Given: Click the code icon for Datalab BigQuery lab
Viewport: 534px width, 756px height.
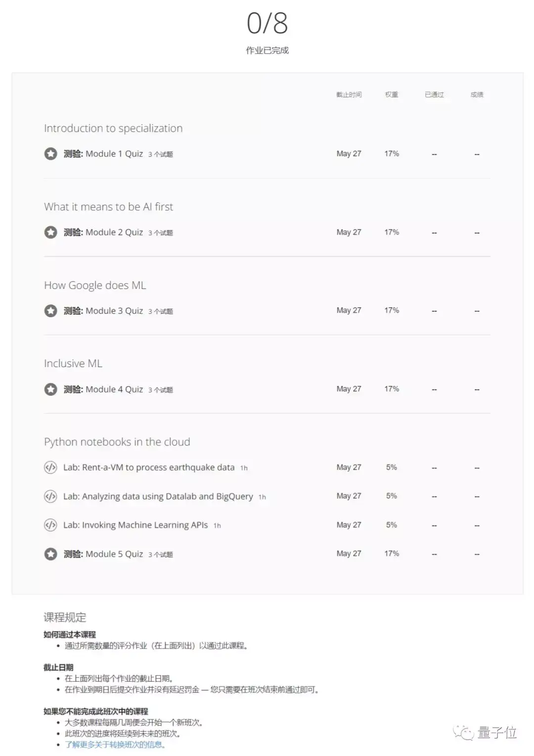Looking at the screenshot, I should [x=50, y=496].
